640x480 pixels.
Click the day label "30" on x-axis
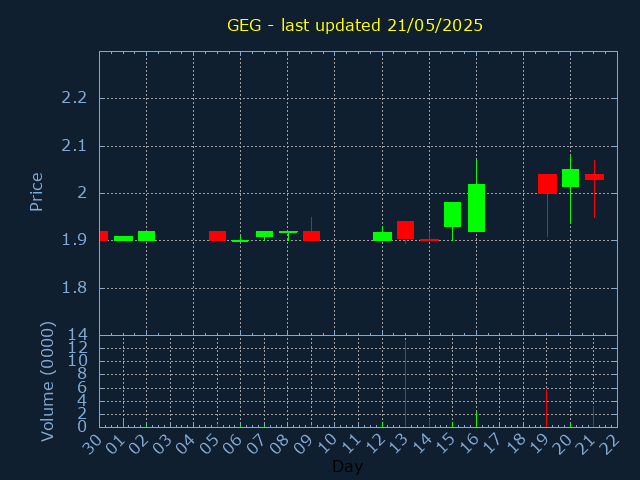coord(92,444)
